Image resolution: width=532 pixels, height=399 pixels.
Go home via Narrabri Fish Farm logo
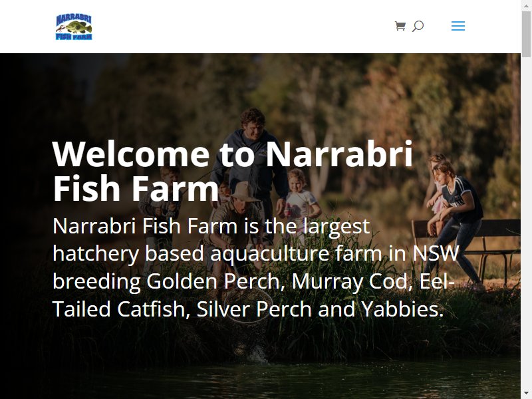click(74, 27)
